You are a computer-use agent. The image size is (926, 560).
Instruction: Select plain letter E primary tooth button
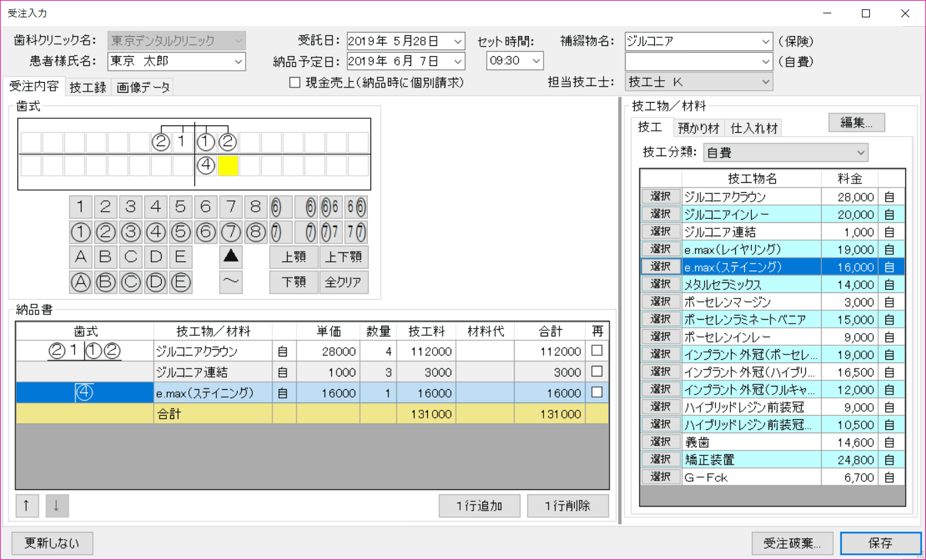[180, 257]
